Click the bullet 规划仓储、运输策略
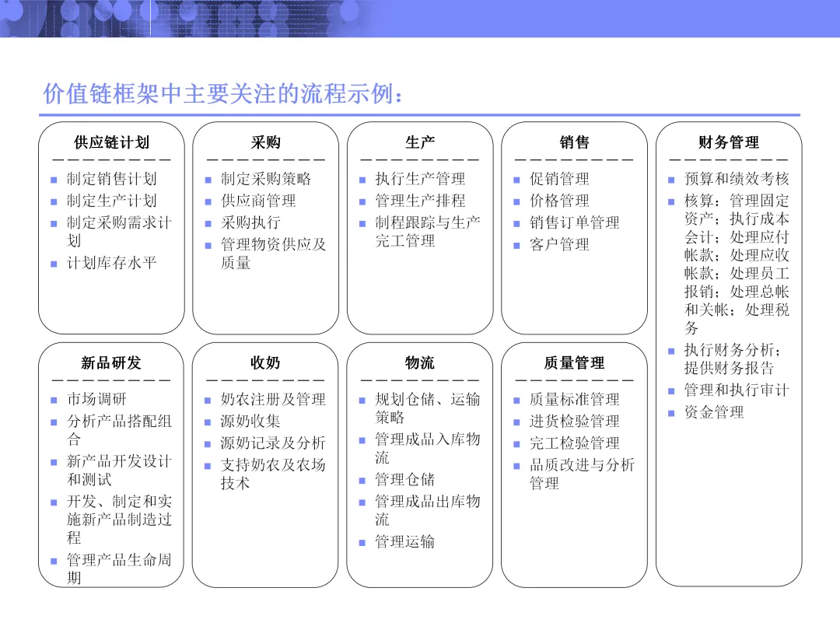 428,408
